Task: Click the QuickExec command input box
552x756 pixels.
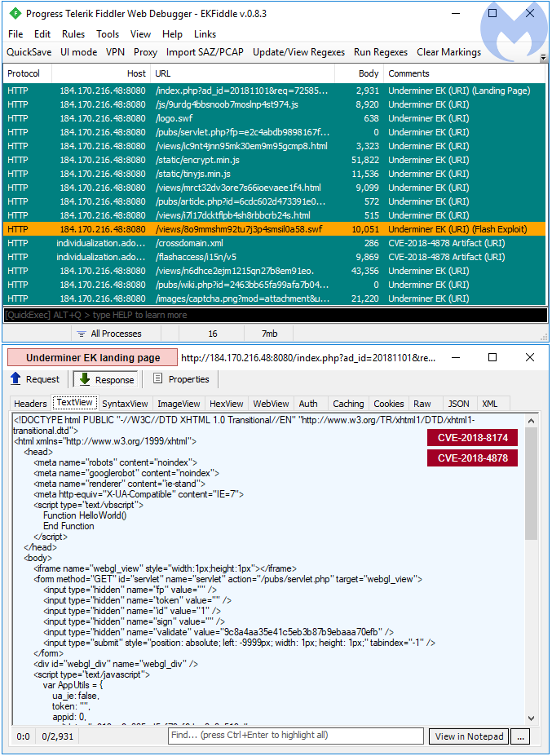Action: pos(276,315)
